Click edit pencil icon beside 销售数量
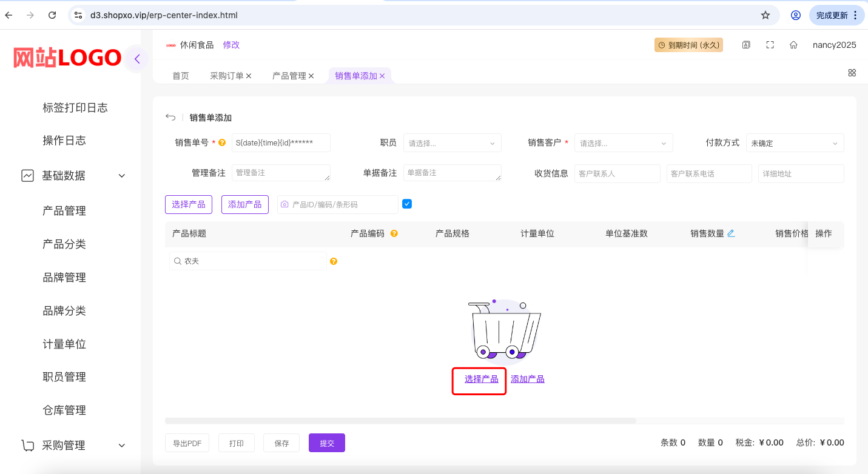868x474 pixels. pos(731,233)
